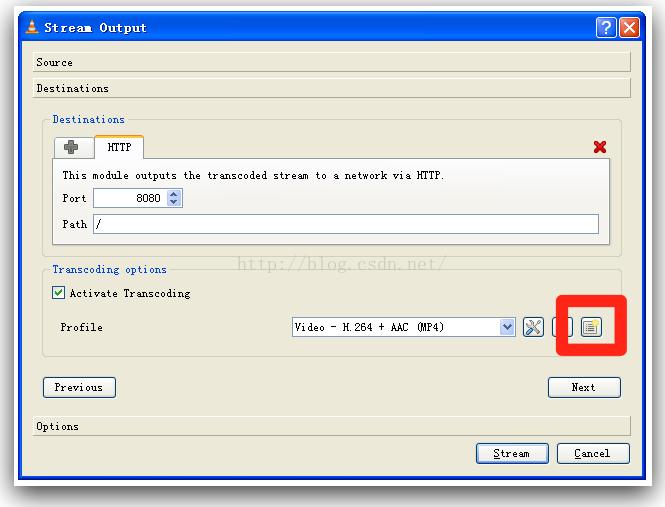Open the Profile dropdown list
The height and width of the screenshot is (507, 665).
404,327
